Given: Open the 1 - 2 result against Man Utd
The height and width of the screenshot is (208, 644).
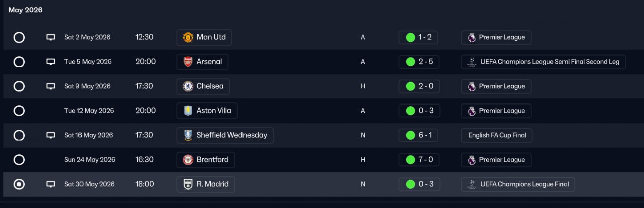Looking at the screenshot, I should coord(419,37).
